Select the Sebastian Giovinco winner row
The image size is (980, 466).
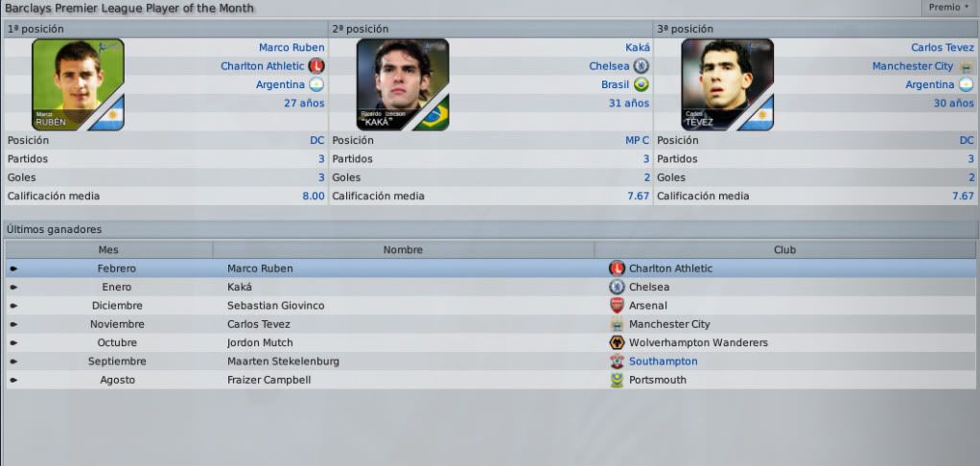click(x=491, y=306)
